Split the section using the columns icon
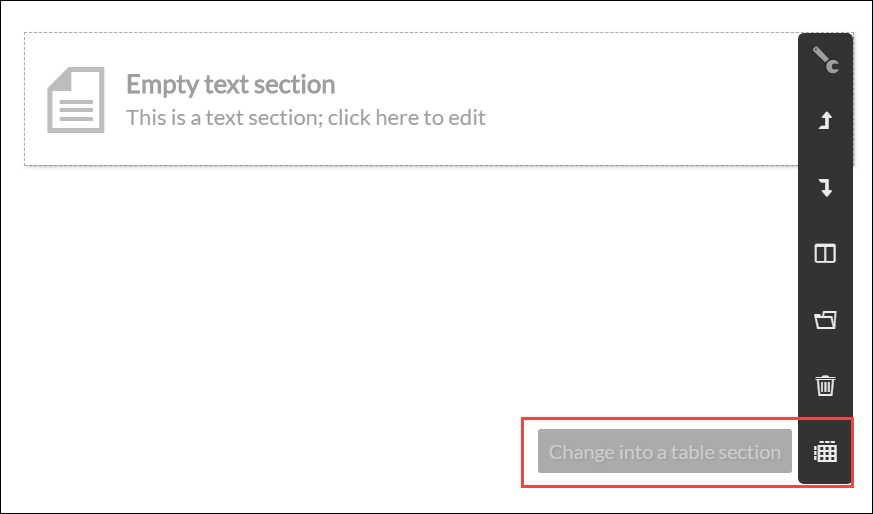 coord(825,254)
